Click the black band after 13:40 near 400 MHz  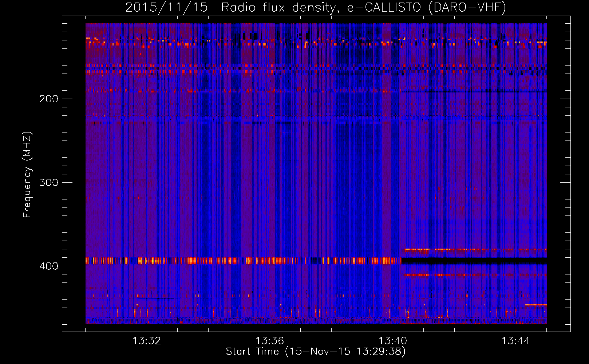pos(474,261)
